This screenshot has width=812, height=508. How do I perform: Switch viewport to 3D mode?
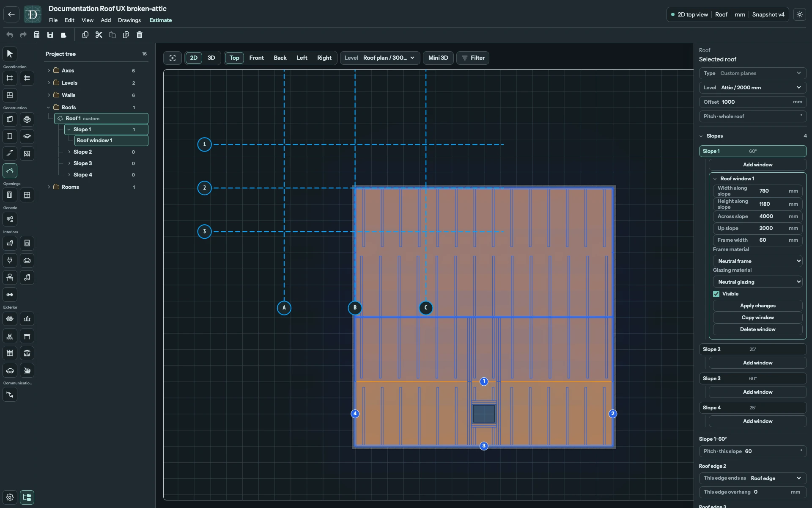point(211,58)
